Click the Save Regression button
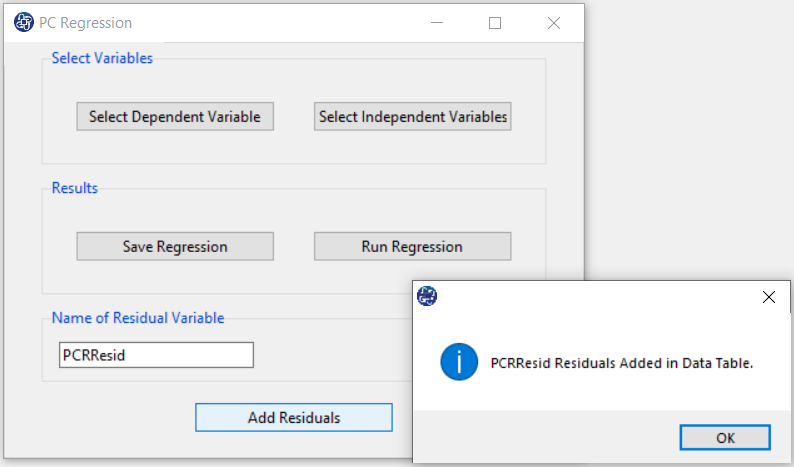This screenshot has height=467, width=794. coord(175,247)
